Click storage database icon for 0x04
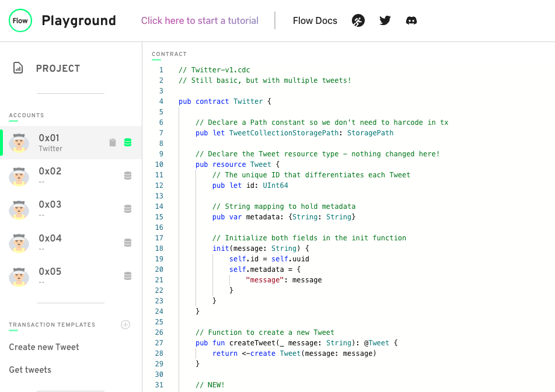555x392 pixels. [128, 242]
